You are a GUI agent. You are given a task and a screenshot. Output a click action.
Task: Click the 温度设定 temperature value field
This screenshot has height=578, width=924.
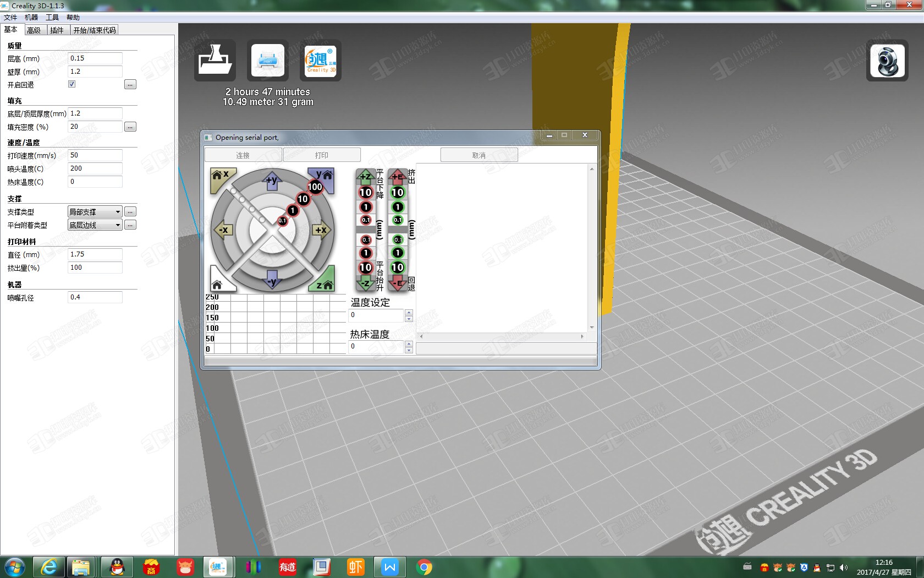coord(377,315)
